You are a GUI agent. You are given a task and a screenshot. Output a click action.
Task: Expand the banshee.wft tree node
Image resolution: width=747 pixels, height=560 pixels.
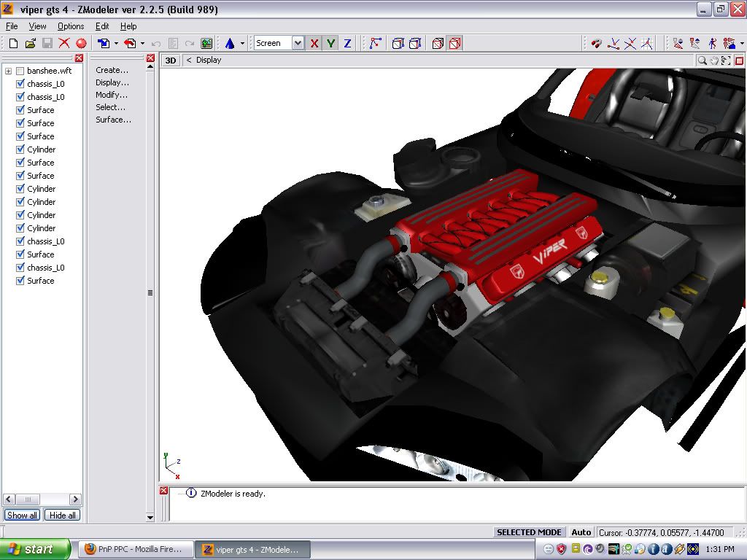click(x=9, y=71)
